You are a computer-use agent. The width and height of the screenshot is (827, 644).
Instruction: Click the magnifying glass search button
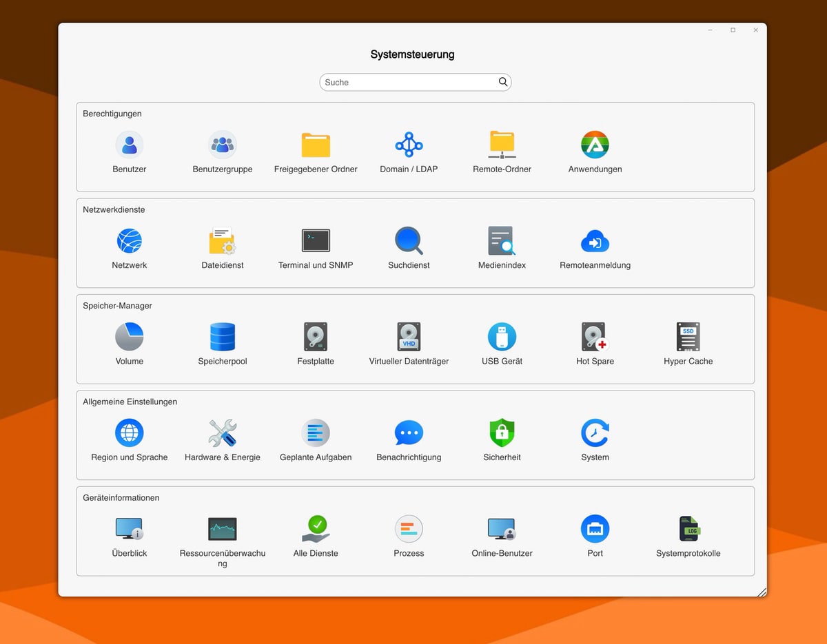tap(503, 82)
